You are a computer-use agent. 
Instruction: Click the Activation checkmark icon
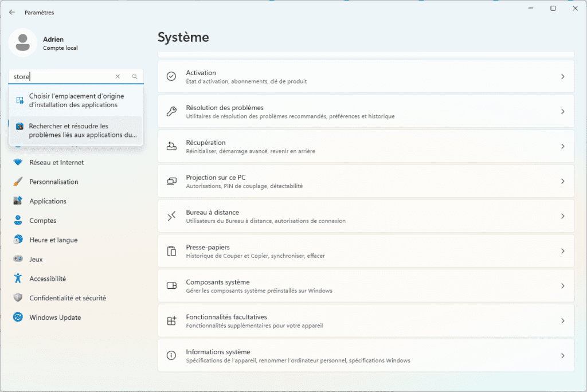click(171, 76)
